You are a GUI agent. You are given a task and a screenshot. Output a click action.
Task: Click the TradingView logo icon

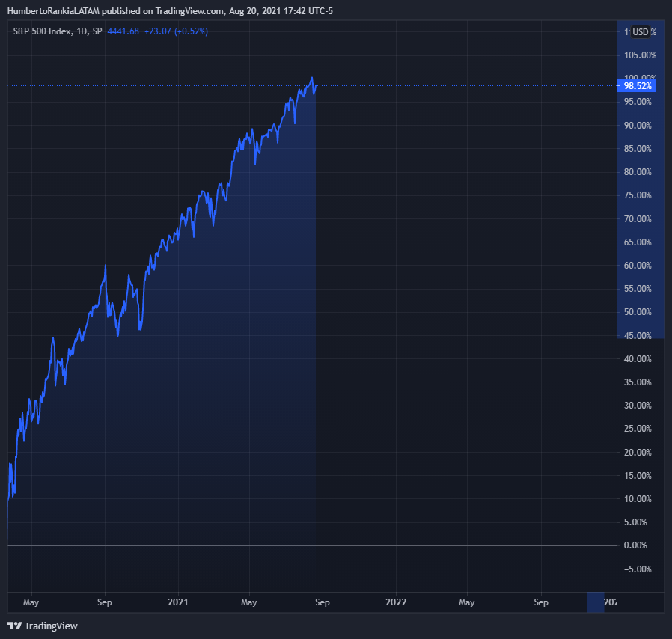(x=14, y=626)
